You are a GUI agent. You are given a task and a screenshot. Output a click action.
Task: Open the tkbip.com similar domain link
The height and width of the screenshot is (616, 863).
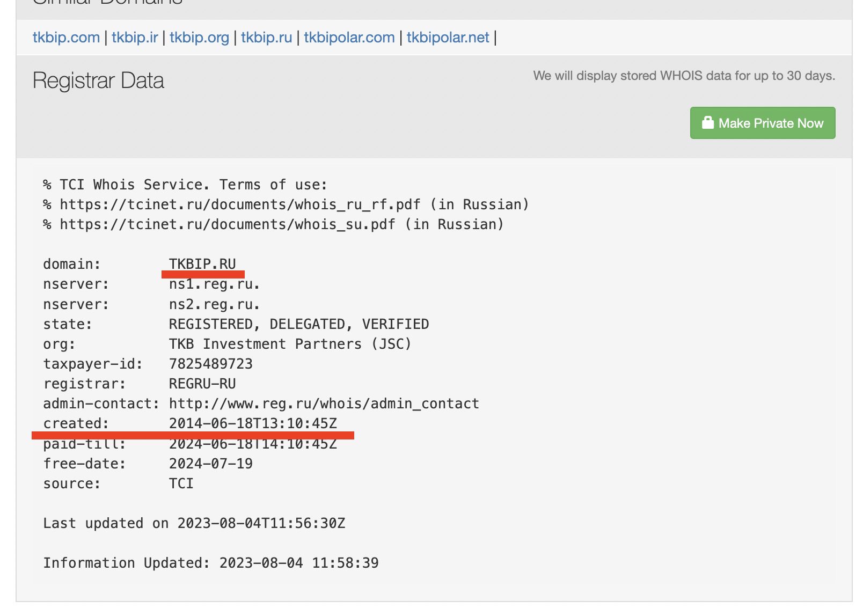pos(66,38)
